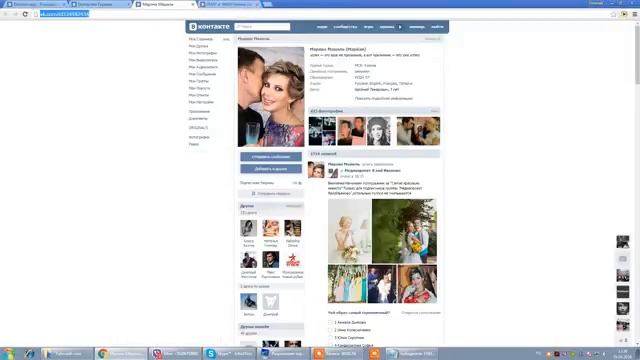
Task: Go back with browser back arrow
Action: (6, 14)
